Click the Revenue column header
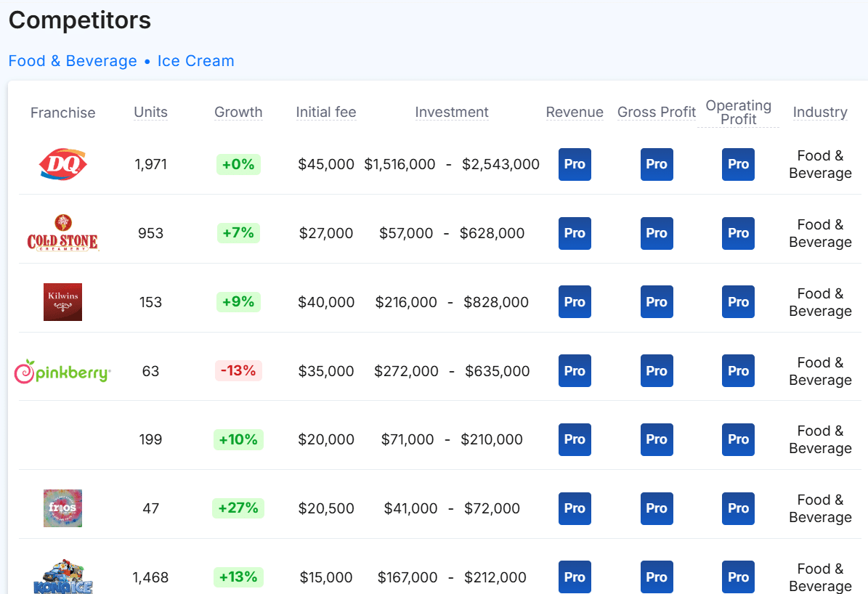868x594 pixels. coord(575,113)
